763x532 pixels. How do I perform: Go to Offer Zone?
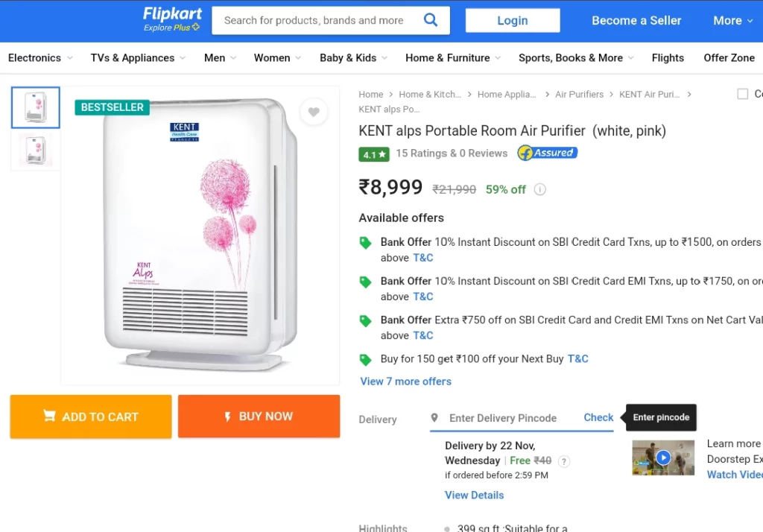729,58
